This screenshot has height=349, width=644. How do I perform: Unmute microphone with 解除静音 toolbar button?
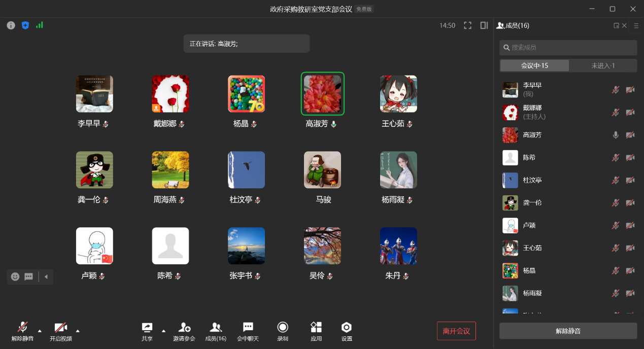tap(22, 331)
